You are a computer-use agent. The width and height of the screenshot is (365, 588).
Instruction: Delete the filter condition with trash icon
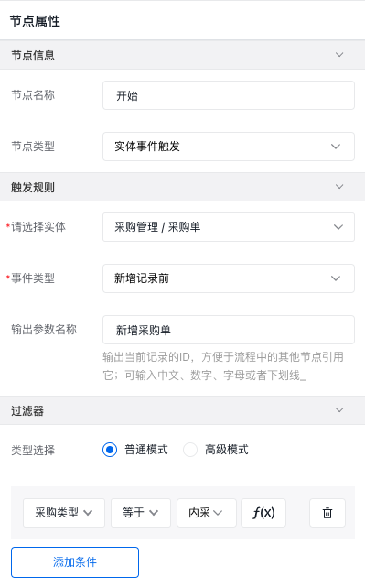coord(327,513)
